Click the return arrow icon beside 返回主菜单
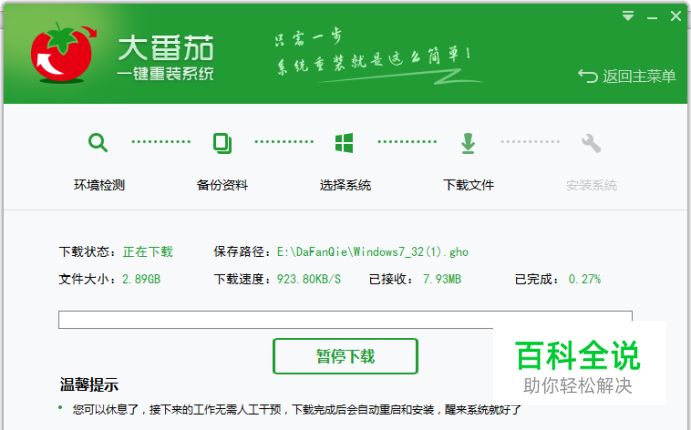The image size is (691, 430). pos(587,76)
